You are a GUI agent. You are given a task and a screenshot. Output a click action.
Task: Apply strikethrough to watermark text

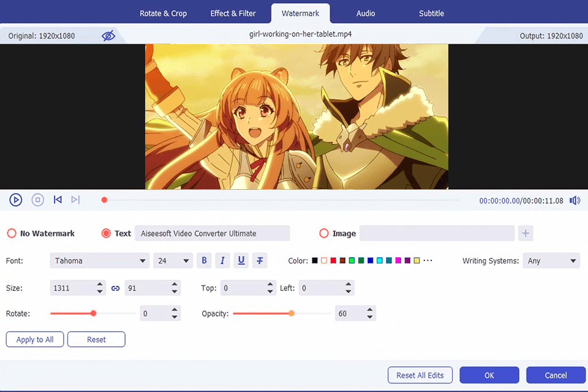pos(259,260)
